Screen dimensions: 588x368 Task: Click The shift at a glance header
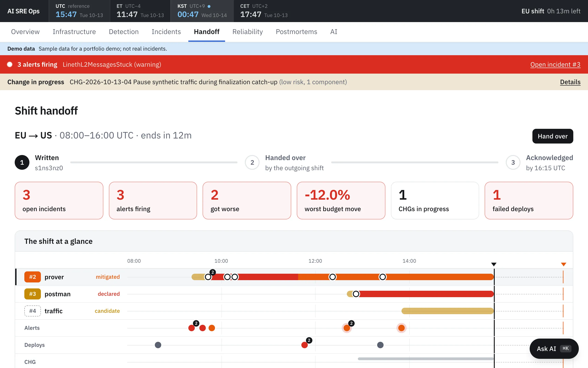pos(58,241)
